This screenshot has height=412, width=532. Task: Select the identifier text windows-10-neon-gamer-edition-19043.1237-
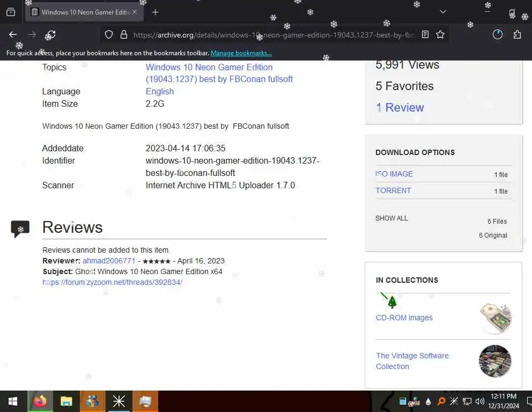pyautogui.click(x=233, y=160)
